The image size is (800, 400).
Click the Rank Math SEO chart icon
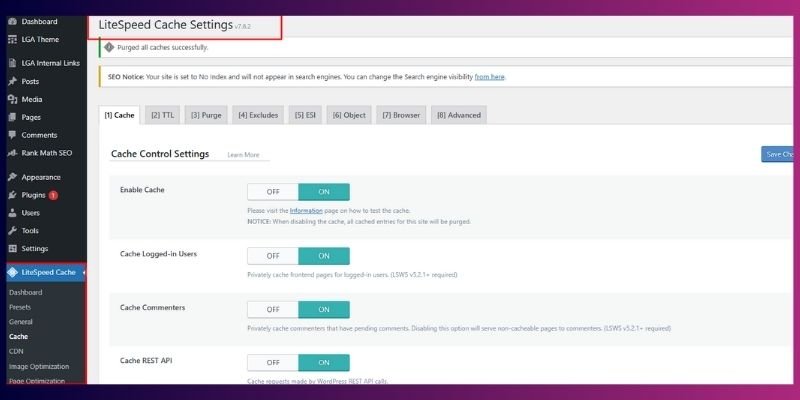(x=13, y=153)
